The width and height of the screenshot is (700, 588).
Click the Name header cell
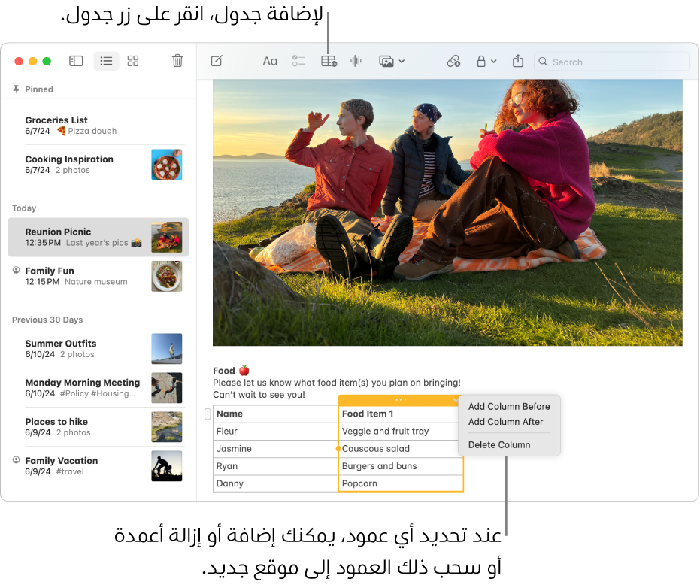point(275,414)
